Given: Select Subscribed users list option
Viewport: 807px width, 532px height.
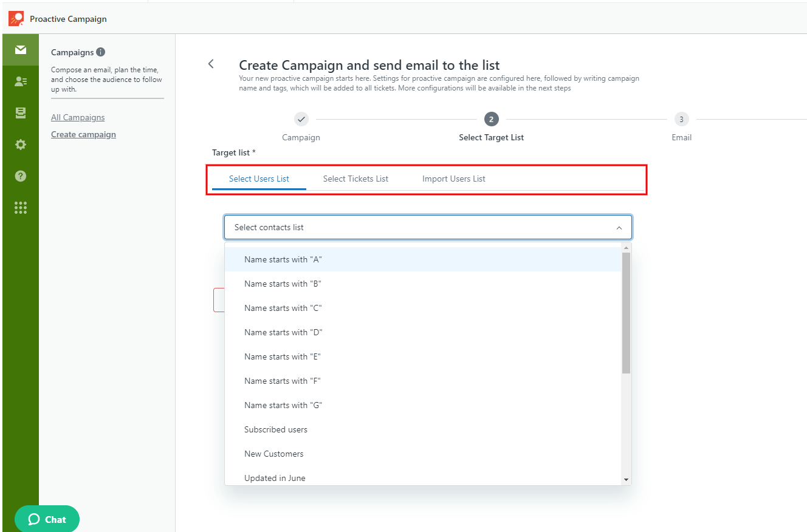Looking at the screenshot, I should [x=423, y=429].
